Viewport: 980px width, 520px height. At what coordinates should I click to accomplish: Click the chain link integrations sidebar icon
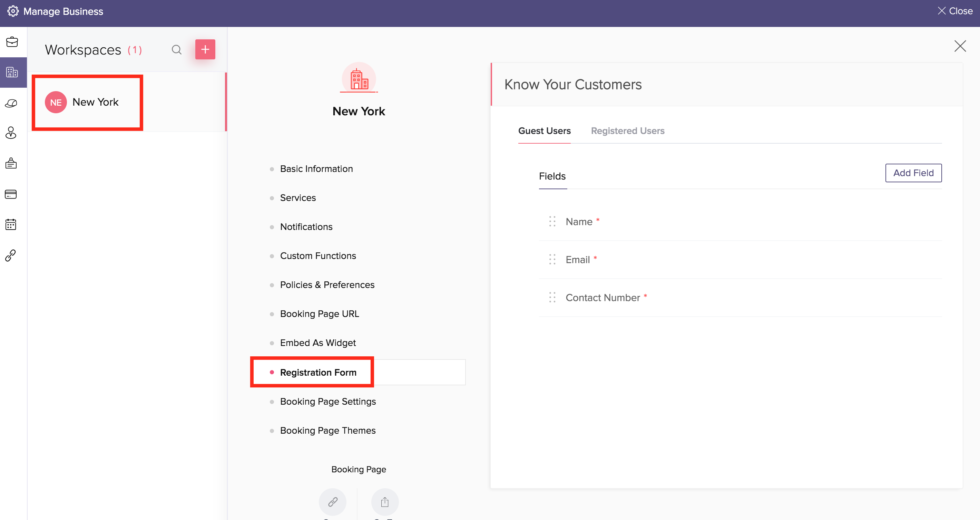tap(11, 255)
